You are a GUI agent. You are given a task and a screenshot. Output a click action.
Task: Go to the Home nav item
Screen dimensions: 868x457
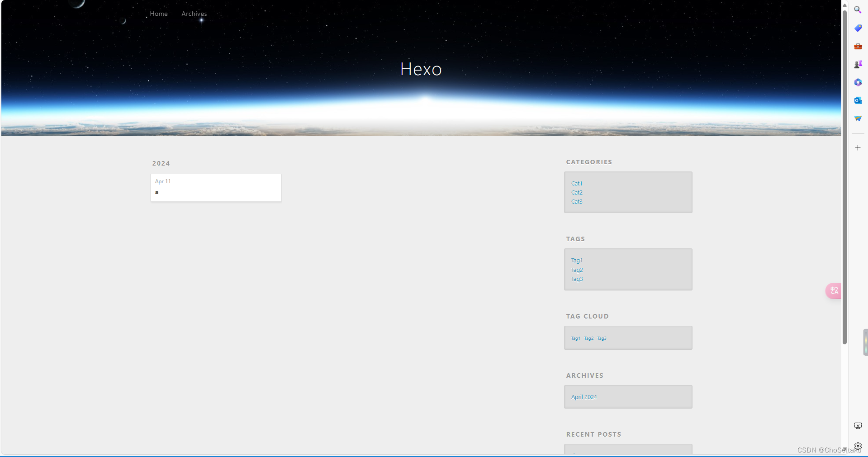pos(159,14)
